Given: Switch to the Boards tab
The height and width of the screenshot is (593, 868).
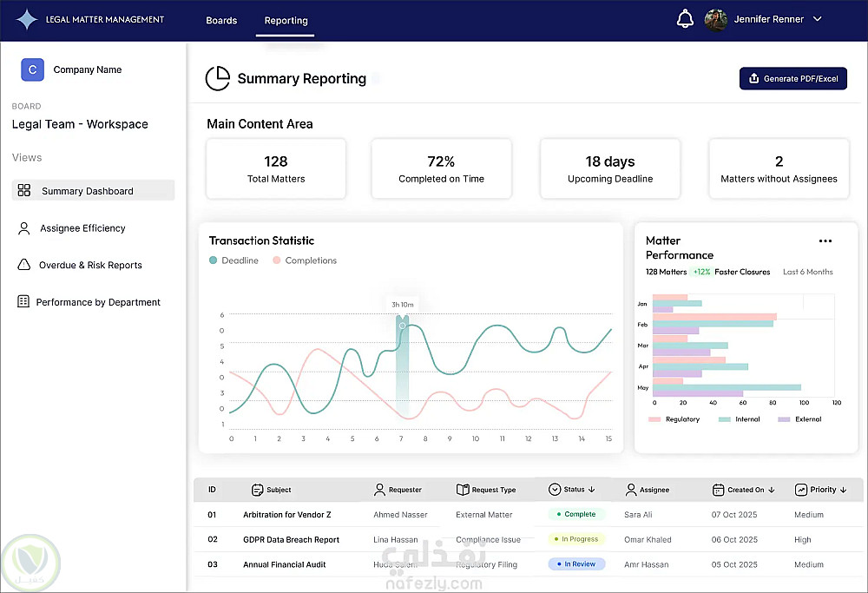Looking at the screenshot, I should click(221, 21).
